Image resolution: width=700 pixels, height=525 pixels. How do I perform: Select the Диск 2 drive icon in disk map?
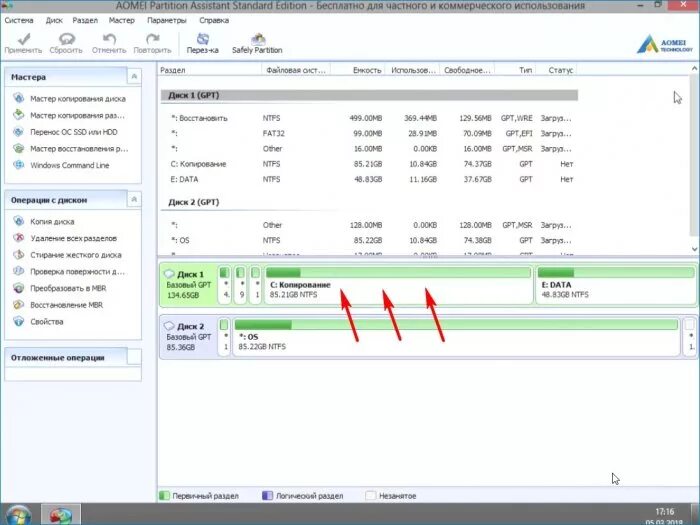pos(169,325)
